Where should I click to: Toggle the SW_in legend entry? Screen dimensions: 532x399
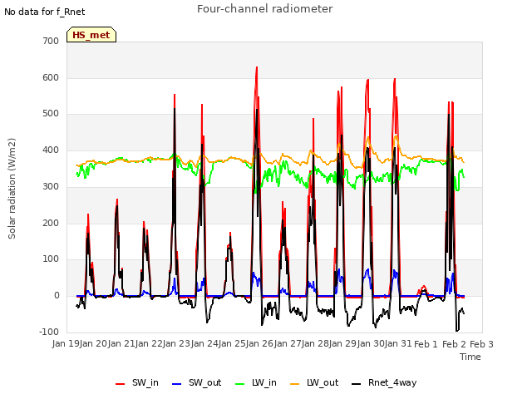coord(136,382)
